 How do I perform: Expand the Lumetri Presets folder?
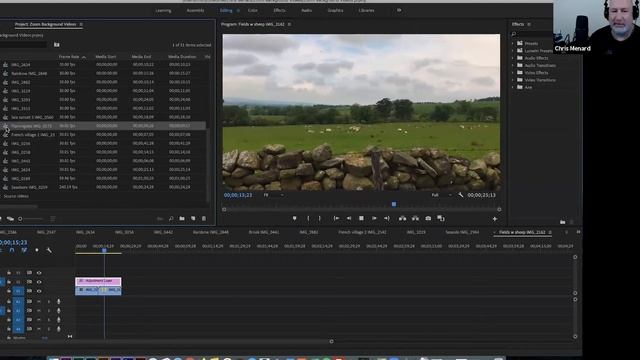click(513, 51)
